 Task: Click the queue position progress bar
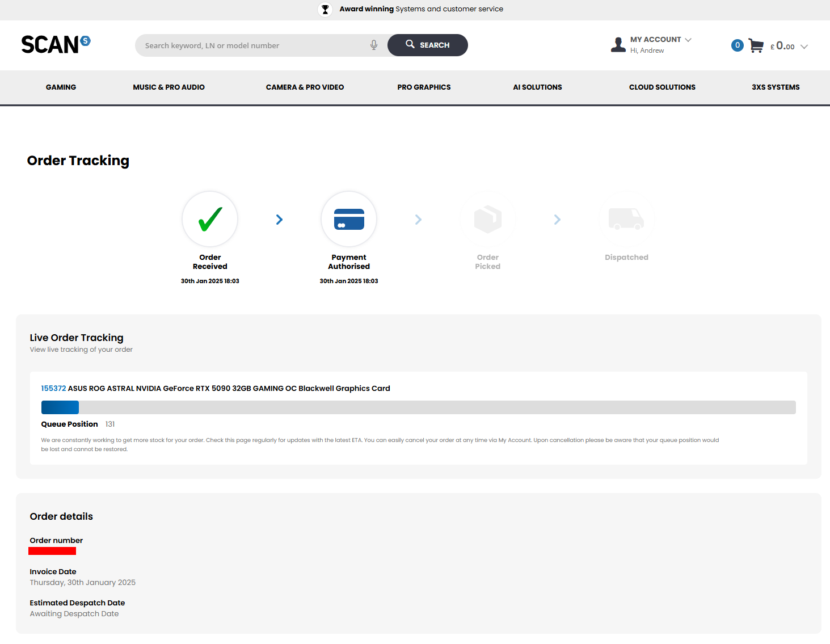coord(418,407)
